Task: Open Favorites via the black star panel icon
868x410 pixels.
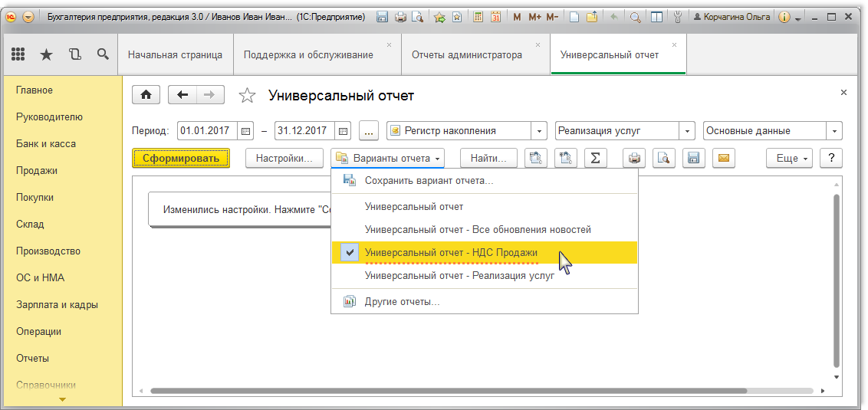Action: click(47, 54)
